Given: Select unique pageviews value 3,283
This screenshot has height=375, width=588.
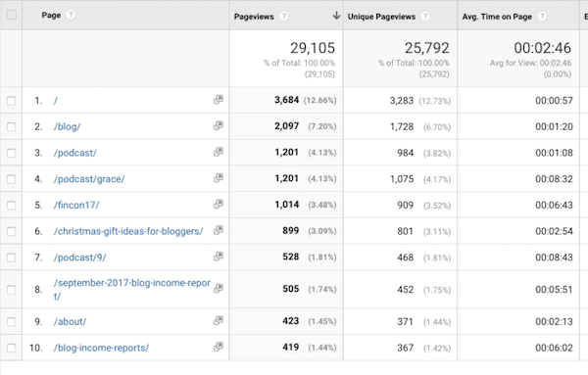Looking at the screenshot, I should click(x=402, y=101).
